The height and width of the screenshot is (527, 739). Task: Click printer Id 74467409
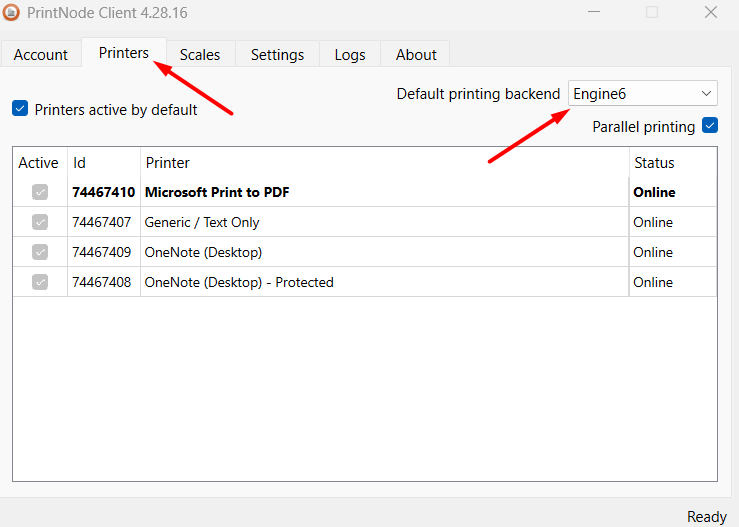click(101, 252)
